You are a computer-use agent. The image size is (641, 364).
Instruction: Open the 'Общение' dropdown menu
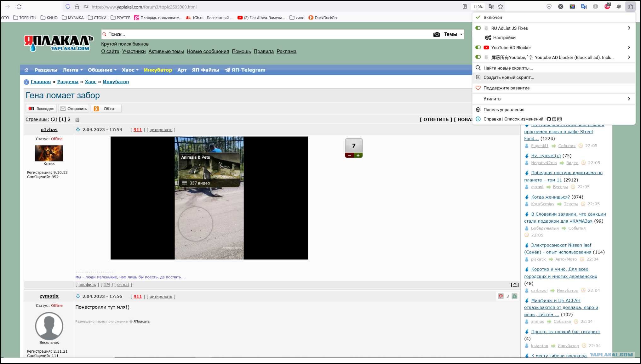pos(102,70)
